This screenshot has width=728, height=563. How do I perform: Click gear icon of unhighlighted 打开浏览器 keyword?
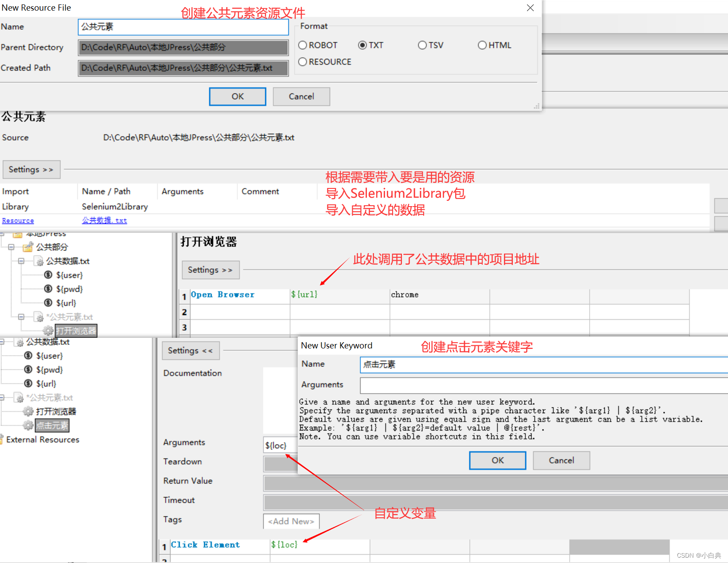28,411
